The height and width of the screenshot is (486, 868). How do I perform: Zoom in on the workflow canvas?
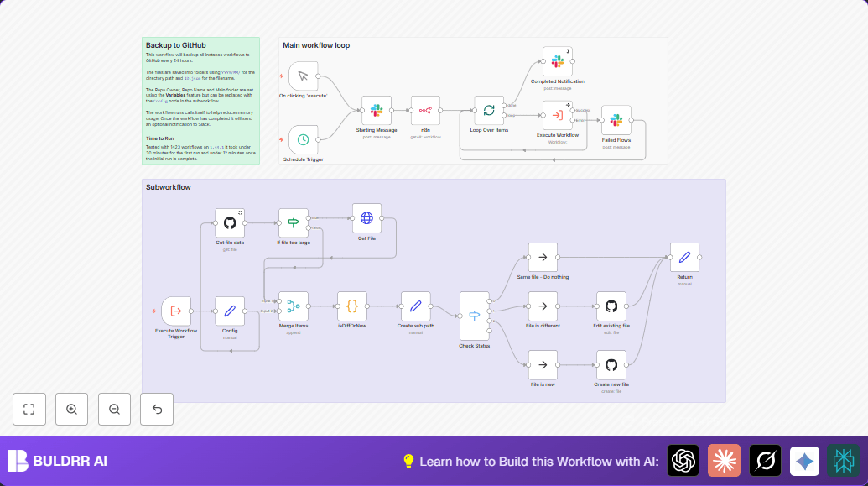pyautogui.click(x=71, y=409)
